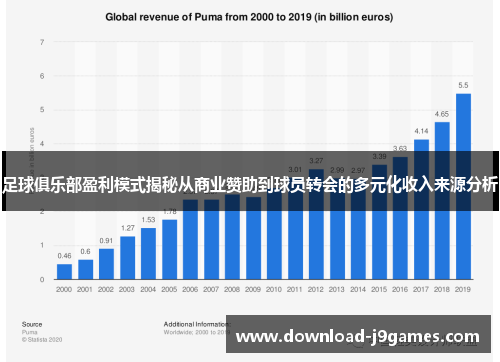Select the 2018 revenue bar

click(x=442, y=201)
